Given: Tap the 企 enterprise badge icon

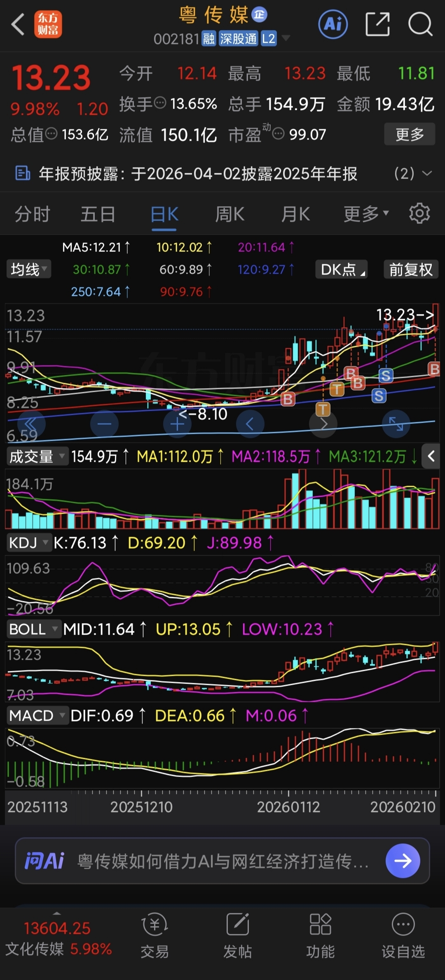Looking at the screenshot, I should point(260,14).
